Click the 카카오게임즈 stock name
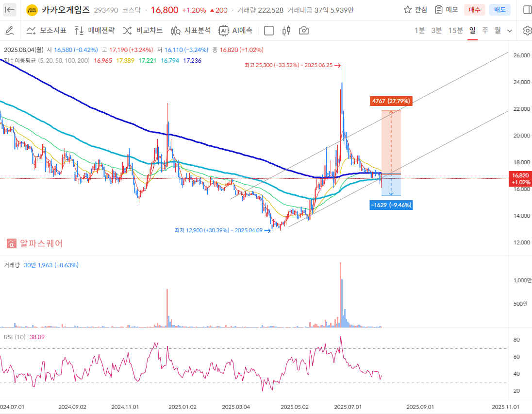532x414 pixels. [66, 10]
